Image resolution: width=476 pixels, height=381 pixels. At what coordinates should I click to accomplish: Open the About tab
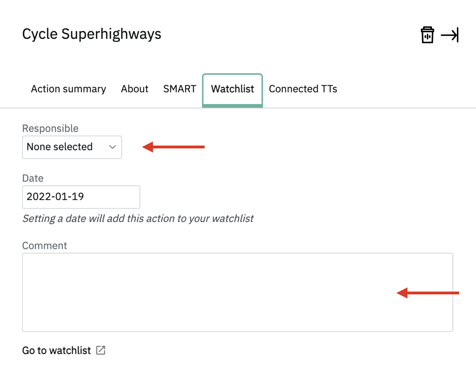(134, 89)
